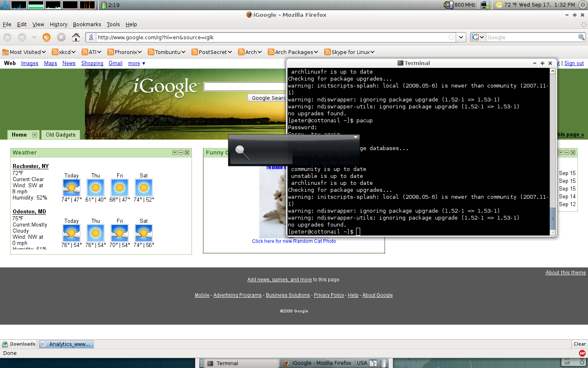Open the search engine selector dropdown
Image resolution: width=588 pixels, height=368 pixels.
click(x=478, y=37)
